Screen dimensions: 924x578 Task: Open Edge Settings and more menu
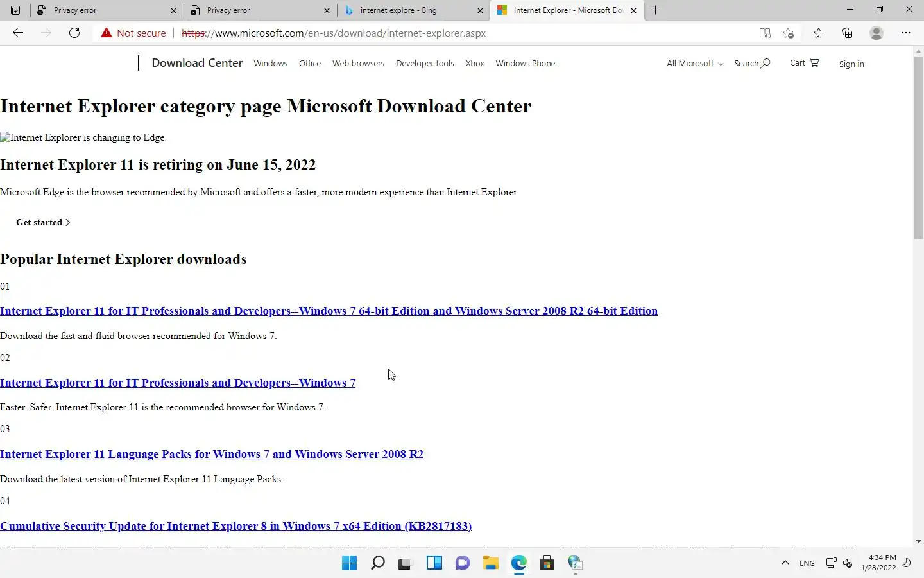[x=906, y=33]
